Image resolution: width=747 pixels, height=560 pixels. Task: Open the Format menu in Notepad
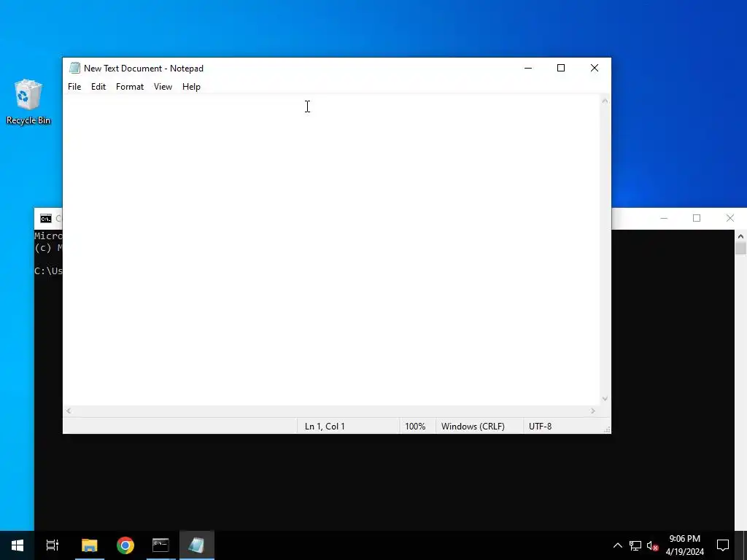130,87
